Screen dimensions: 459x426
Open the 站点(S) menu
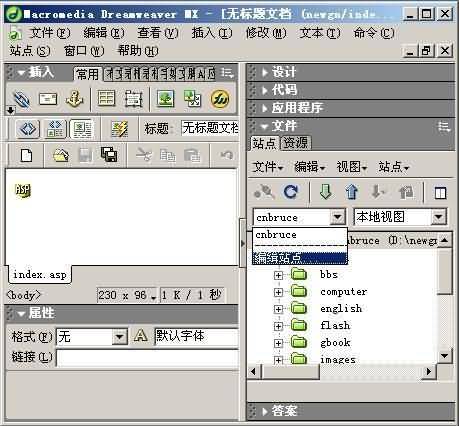click(30, 51)
